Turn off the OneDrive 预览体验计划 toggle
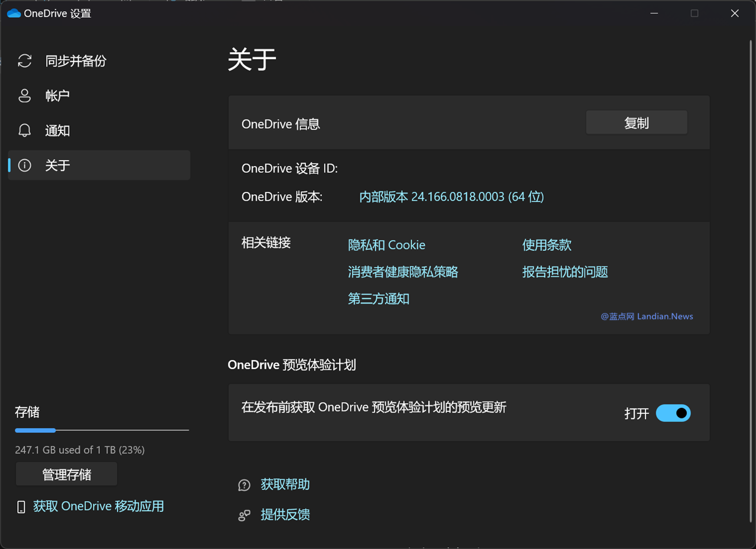Image resolution: width=756 pixels, height=549 pixels. pos(673,413)
